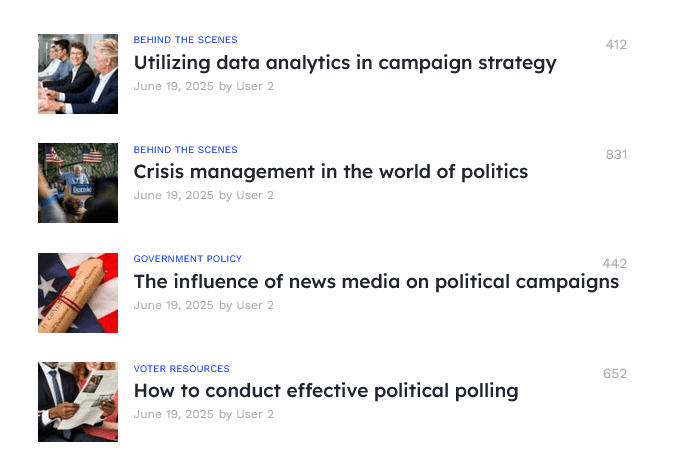Click User 2 author on polling article
Screen dimensions: 684x476
pos(255,414)
